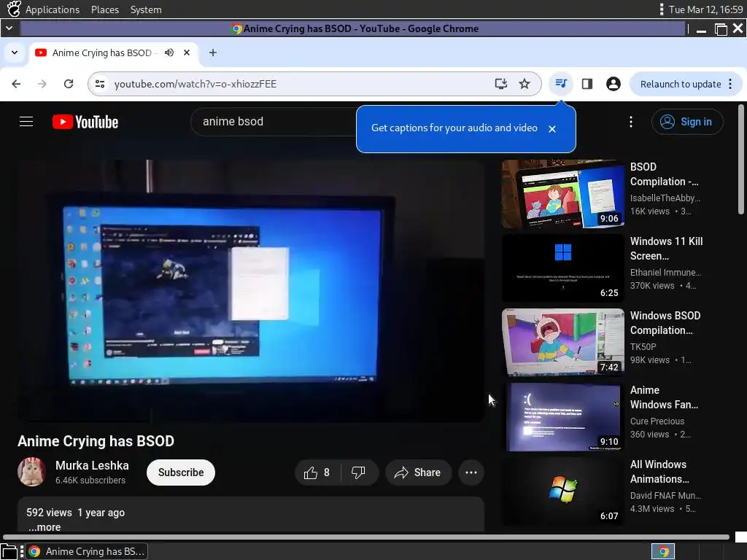Close the Anime Crying has BSOD tab
This screenshot has width=747, height=560.
[187, 52]
